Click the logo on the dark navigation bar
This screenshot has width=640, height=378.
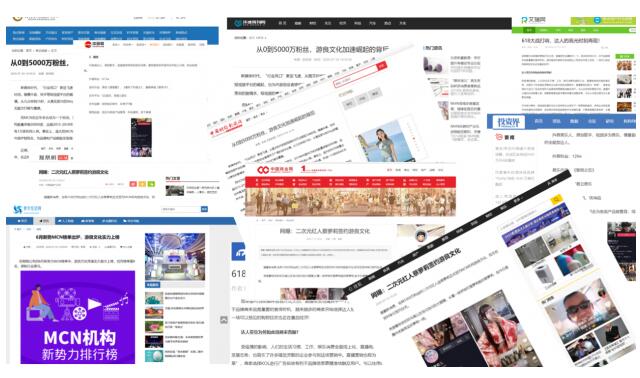coord(250,23)
